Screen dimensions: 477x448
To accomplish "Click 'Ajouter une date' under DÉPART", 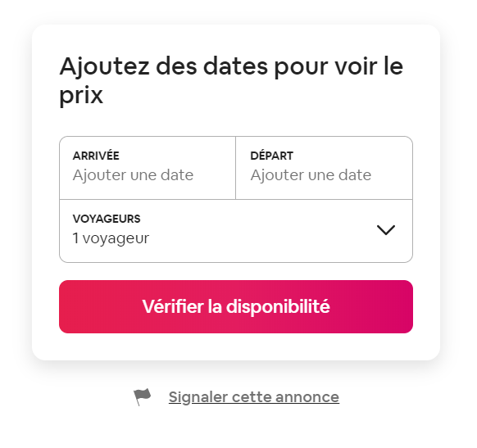I will [x=311, y=175].
